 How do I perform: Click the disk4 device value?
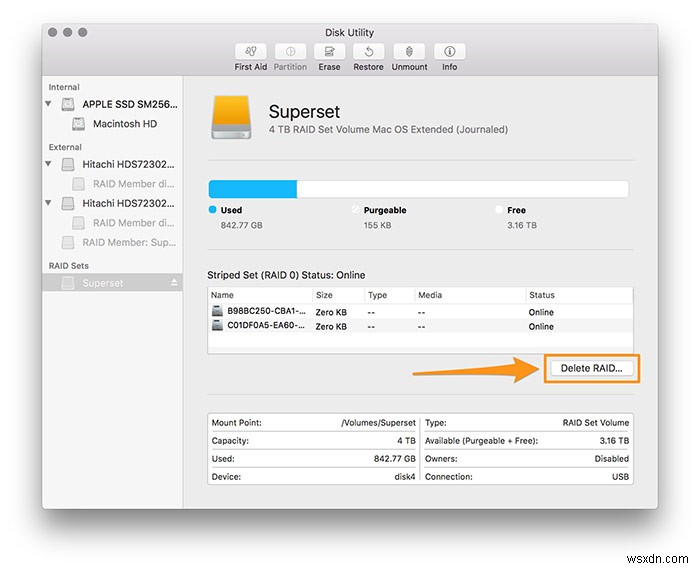404,477
